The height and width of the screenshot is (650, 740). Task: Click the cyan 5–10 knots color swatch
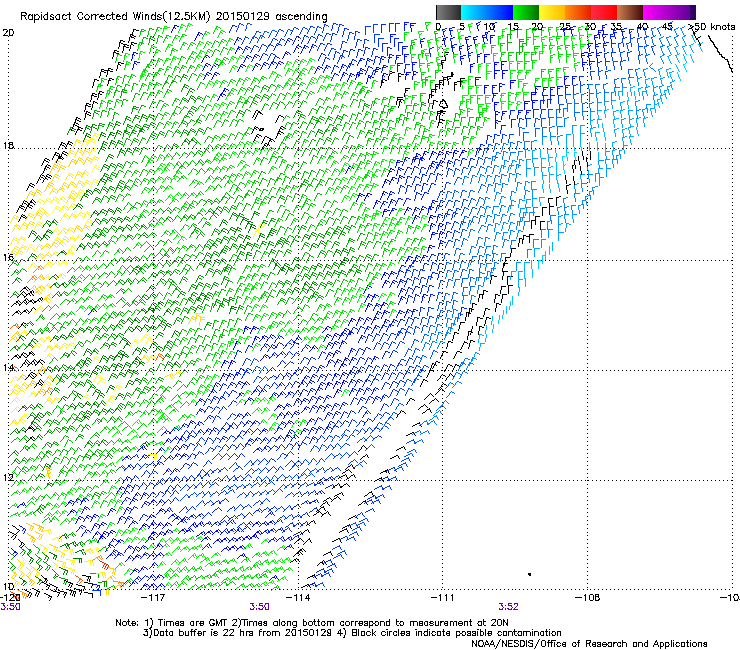tap(474, 12)
